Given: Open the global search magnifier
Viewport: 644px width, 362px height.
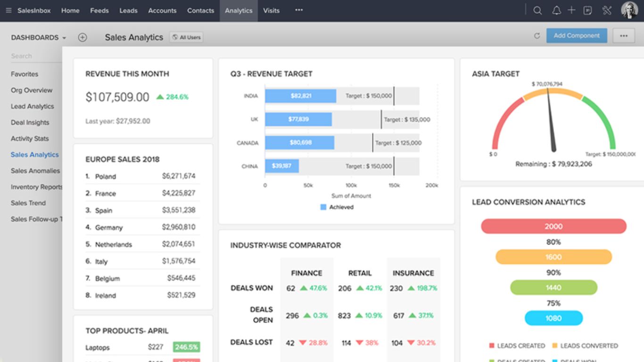Looking at the screenshot, I should [x=537, y=10].
